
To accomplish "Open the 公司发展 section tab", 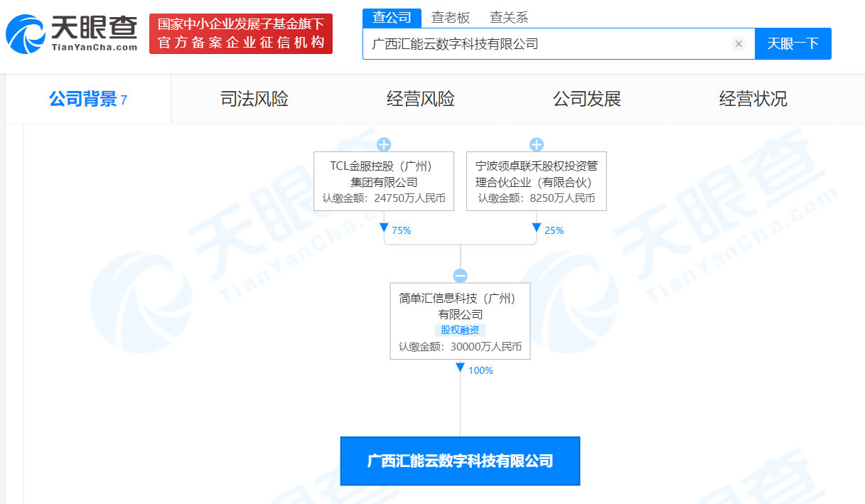I will 587,99.
